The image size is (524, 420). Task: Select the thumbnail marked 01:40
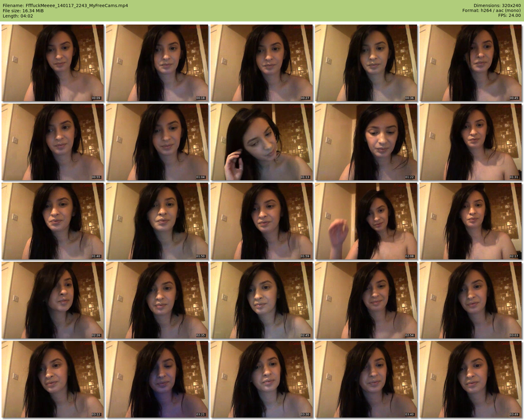coord(53,221)
